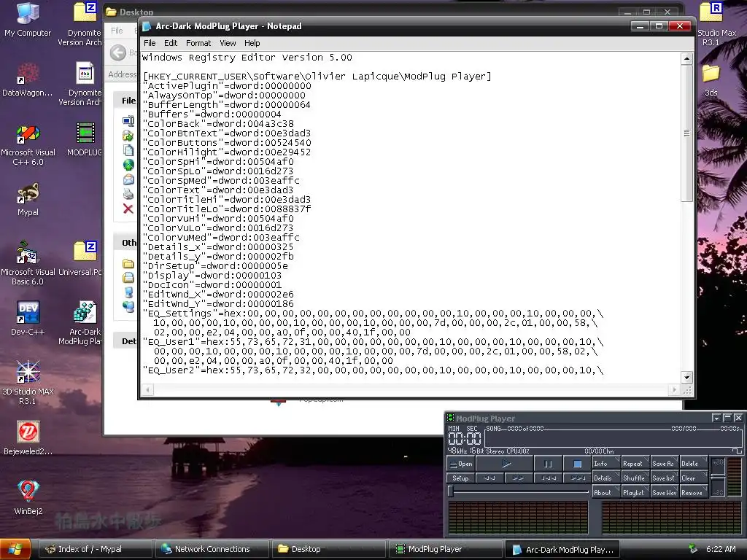Skip to previous track in ModPlug Player
Image resolution: width=747 pixels, height=560 pixels.
click(548, 478)
